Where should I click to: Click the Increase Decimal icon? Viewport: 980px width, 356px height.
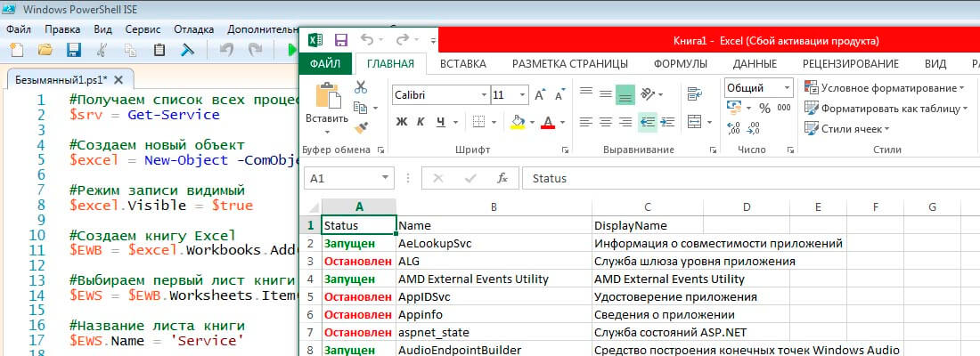point(734,128)
